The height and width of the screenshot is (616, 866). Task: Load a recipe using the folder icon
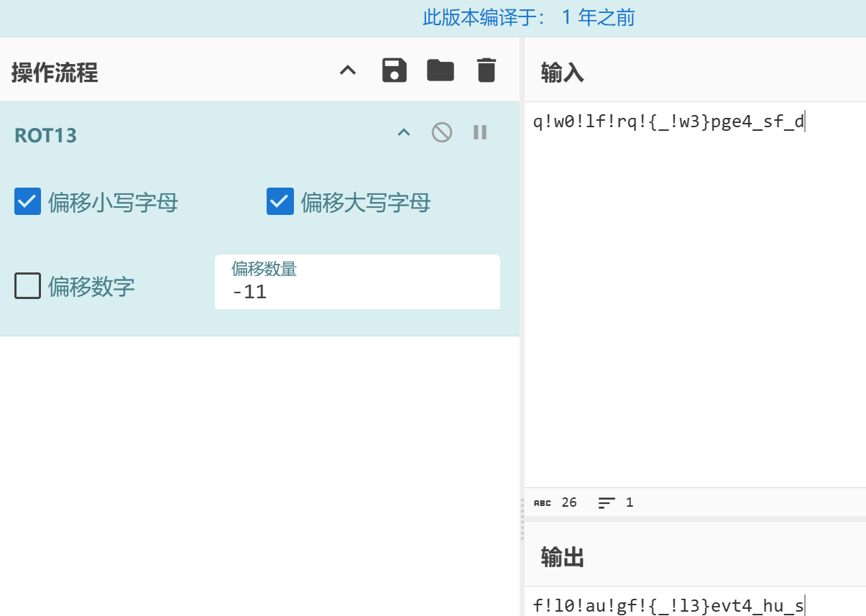441,70
